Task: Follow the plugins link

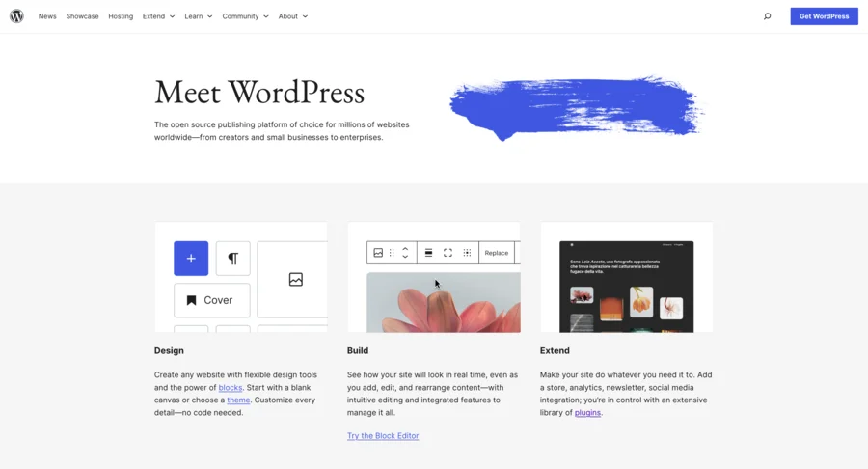Action: (x=587, y=412)
